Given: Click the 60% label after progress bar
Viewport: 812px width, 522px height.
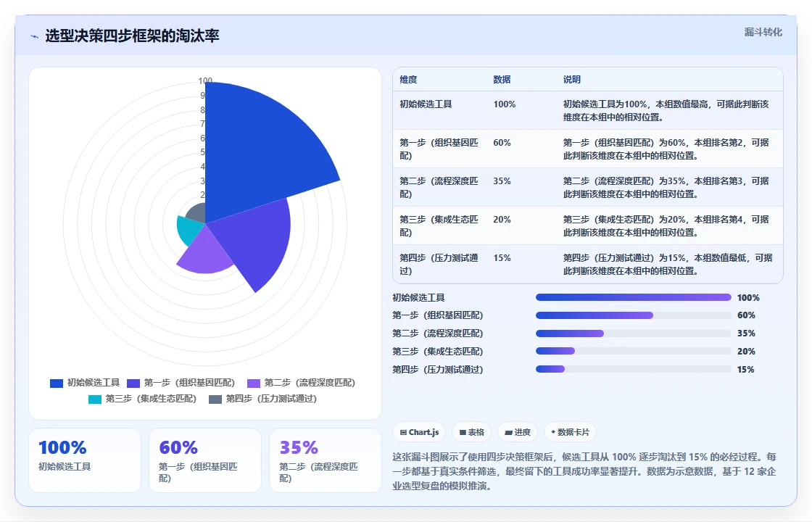Looking at the screenshot, I should [746, 315].
